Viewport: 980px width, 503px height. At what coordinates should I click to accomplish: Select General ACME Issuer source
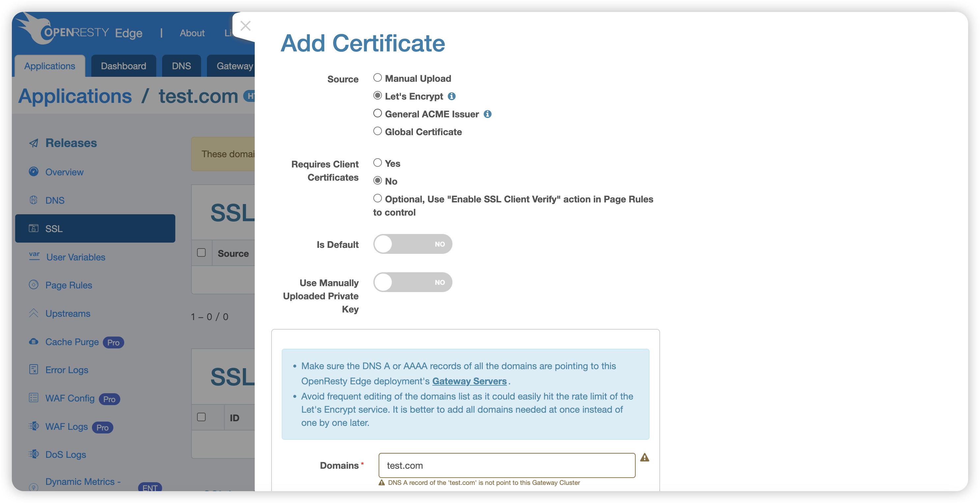(377, 113)
